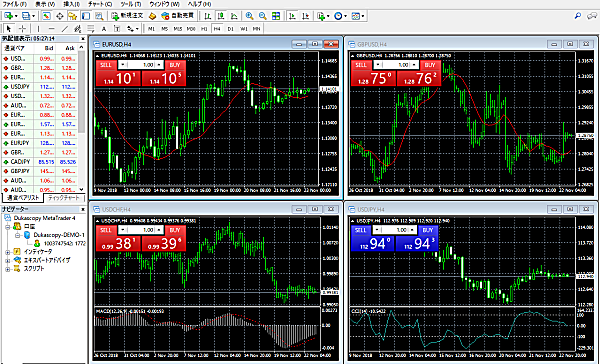Select the text label 'A' drawing tool
Viewport: 600px width, 364px height.
click(104, 29)
